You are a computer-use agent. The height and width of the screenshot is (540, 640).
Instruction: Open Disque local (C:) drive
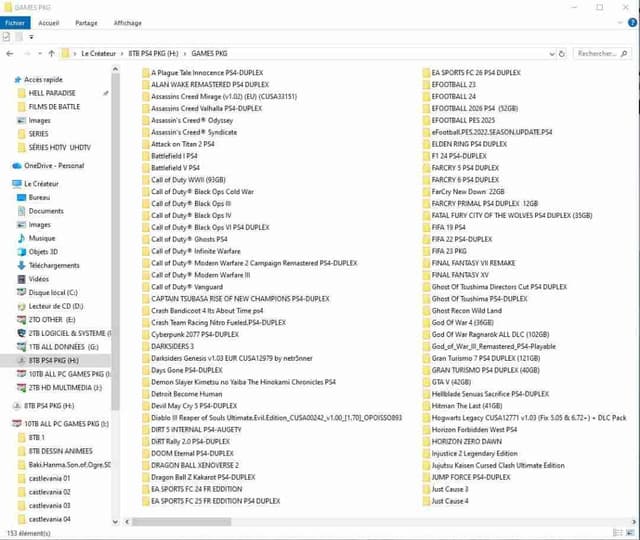(x=53, y=293)
